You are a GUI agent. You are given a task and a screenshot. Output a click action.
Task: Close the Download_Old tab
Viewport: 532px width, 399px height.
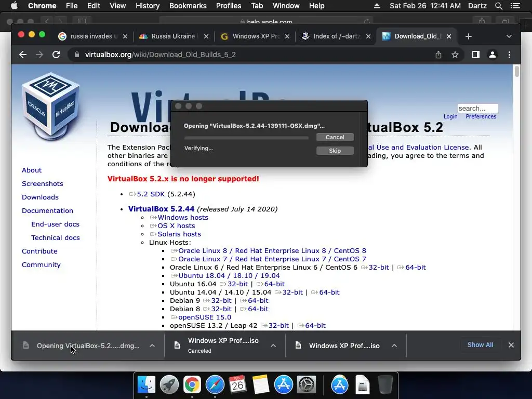[x=449, y=36]
